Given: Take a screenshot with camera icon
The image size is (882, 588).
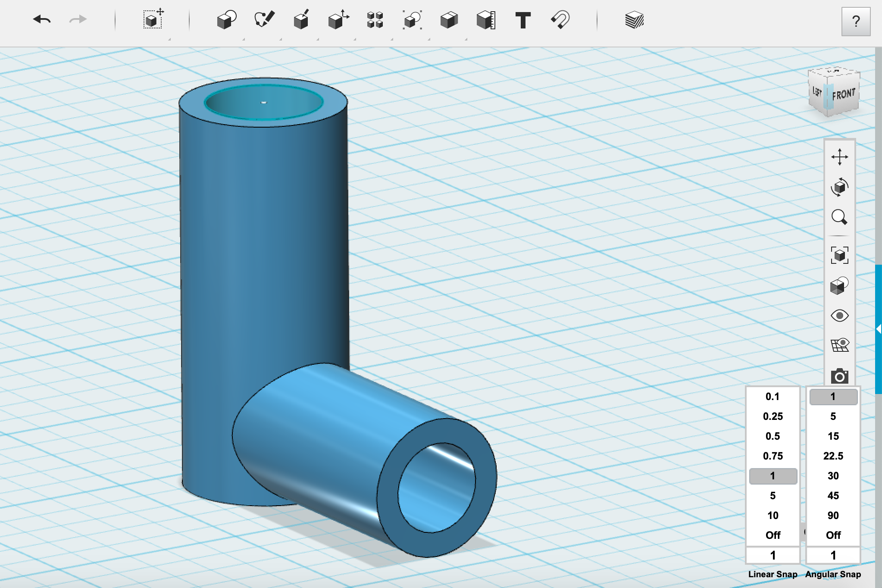Looking at the screenshot, I should click(x=839, y=376).
